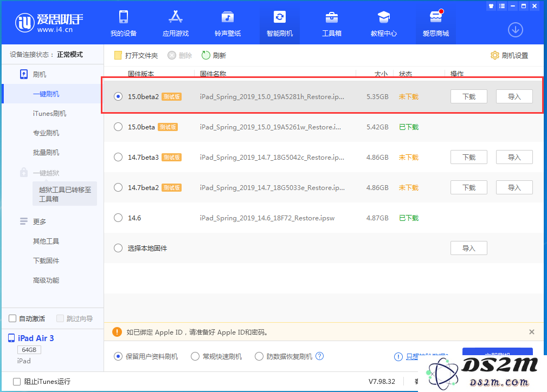Open 批量刷机 in sidebar

coord(46,152)
